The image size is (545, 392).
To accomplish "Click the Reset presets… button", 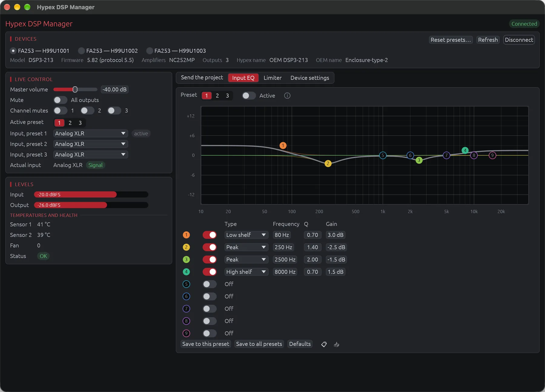I will pyautogui.click(x=451, y=40).
